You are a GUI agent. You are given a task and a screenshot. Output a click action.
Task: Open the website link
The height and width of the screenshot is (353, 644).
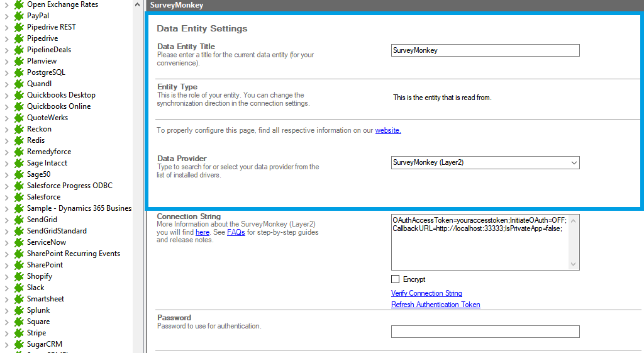(x=387, y=130)
